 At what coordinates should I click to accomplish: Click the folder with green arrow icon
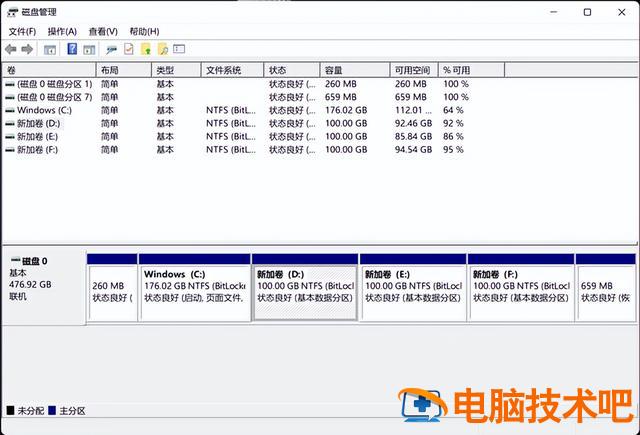click(x=146, y=49)
